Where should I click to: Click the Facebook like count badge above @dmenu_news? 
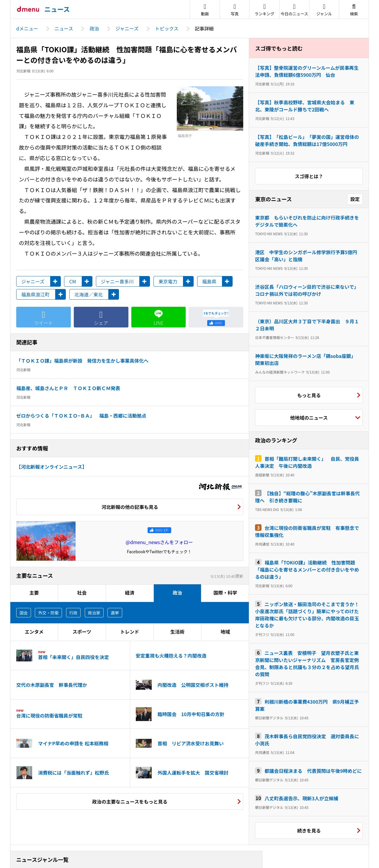(159, 530)
